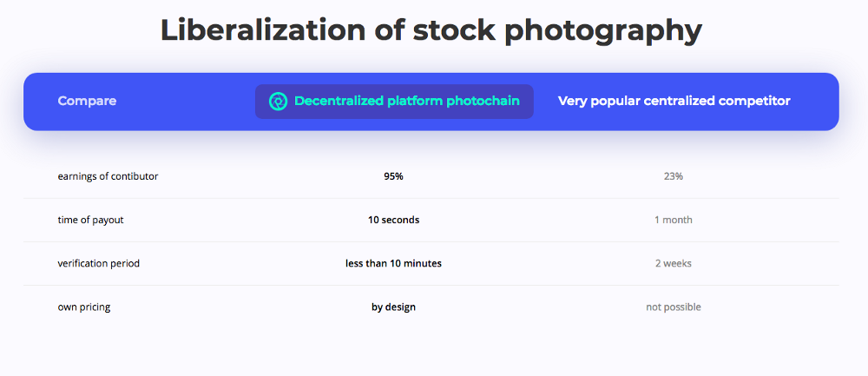Image resolution: width=868 pixels, height=376 pixels.
Task: Click the Compare header label
Action: click(87, 101)
